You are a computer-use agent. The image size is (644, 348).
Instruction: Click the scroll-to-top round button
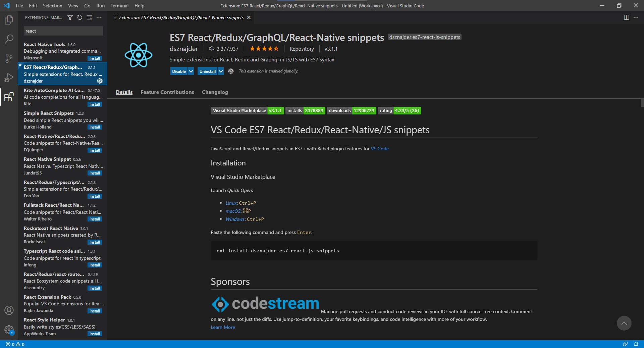624,323
